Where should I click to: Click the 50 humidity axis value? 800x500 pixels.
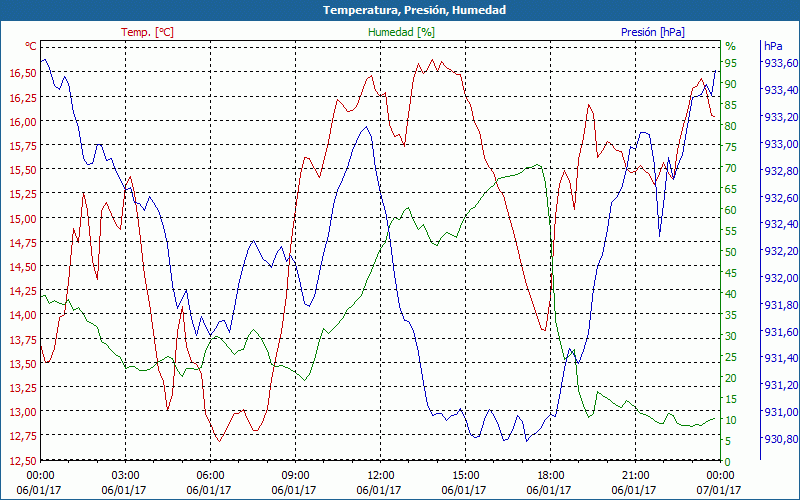point(731,252)
